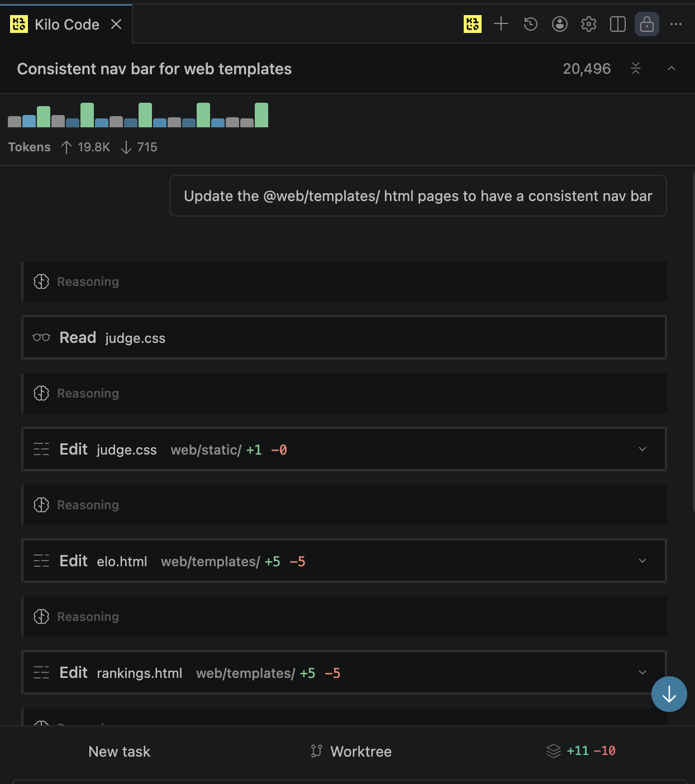The width and height of the screenshot is (695, 784).
Task: Click the edit icon beside judge.css
Action: pos(41,449)
